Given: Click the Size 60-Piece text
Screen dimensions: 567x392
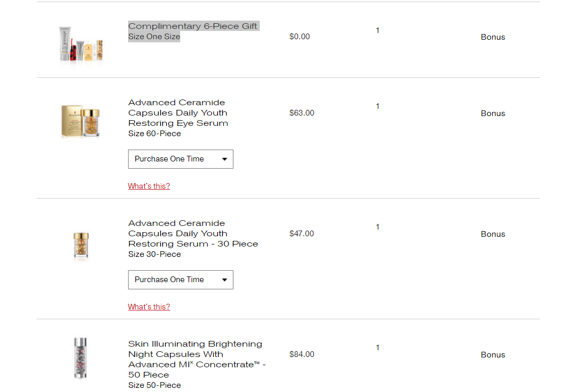Looking at the screenshot, I should (x=154, y=133).
